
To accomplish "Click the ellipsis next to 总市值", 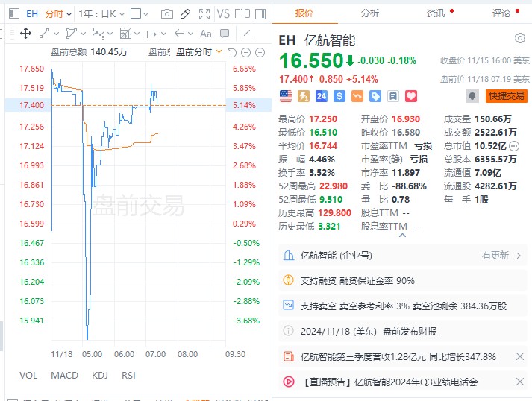I will coord(514,146).
